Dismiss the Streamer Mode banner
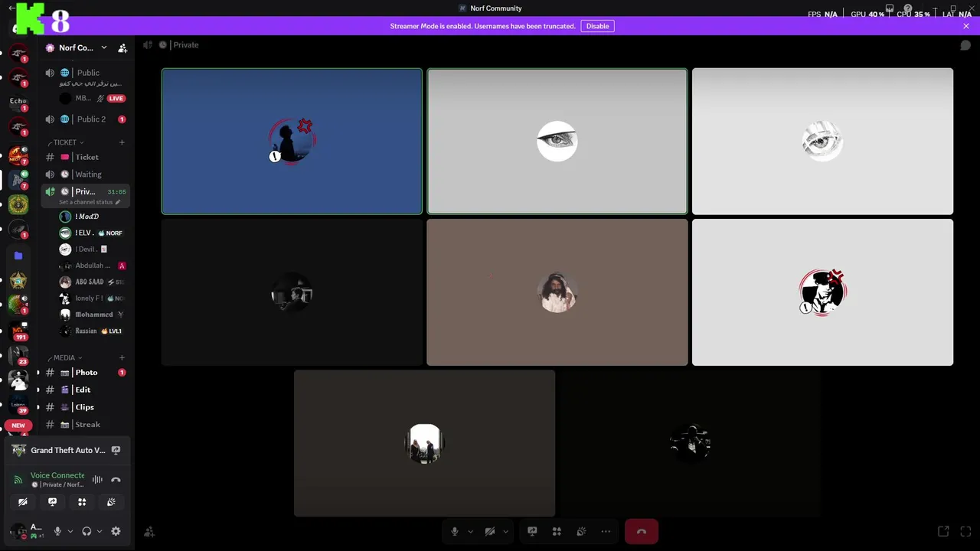980x551 pixels. click(x=966, y=26)
